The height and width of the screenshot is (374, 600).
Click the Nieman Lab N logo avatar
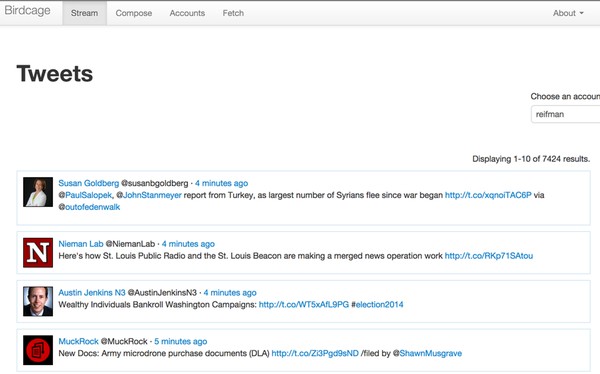point(38,253)
